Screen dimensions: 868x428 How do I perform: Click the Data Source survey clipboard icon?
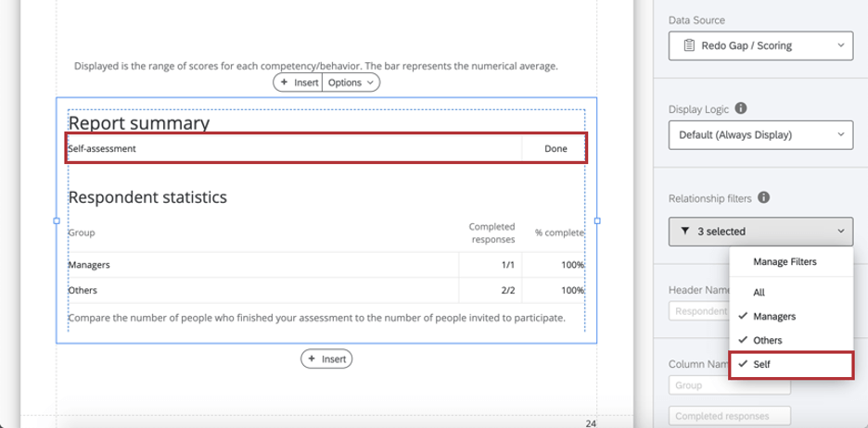coord(689,45)
